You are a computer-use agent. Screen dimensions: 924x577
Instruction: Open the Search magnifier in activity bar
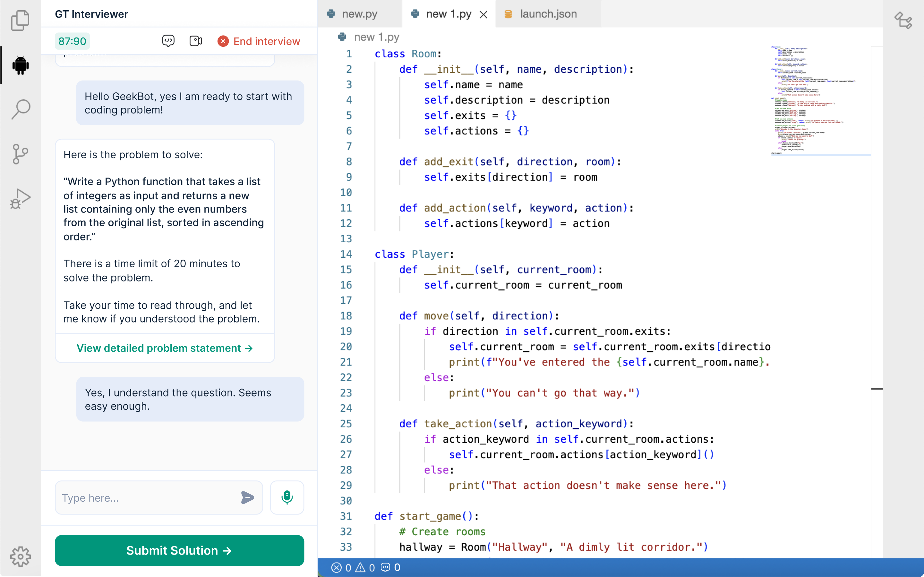click(20, 110)
